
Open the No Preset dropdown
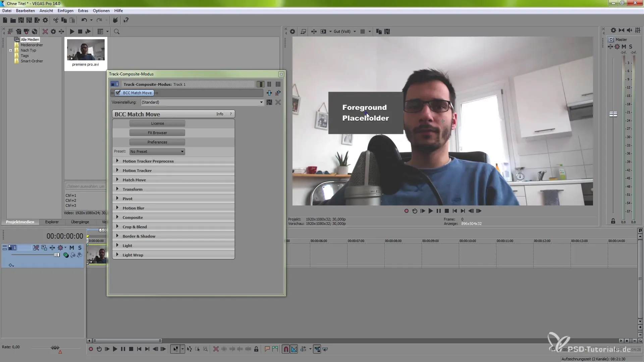tap(157, 152)
